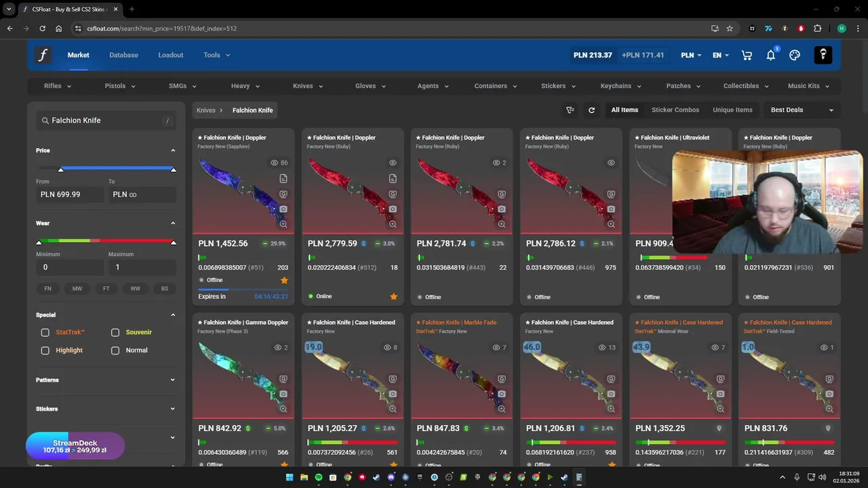
Task: Click the CSFloat logo icon
Action: (x=43, y=55)
